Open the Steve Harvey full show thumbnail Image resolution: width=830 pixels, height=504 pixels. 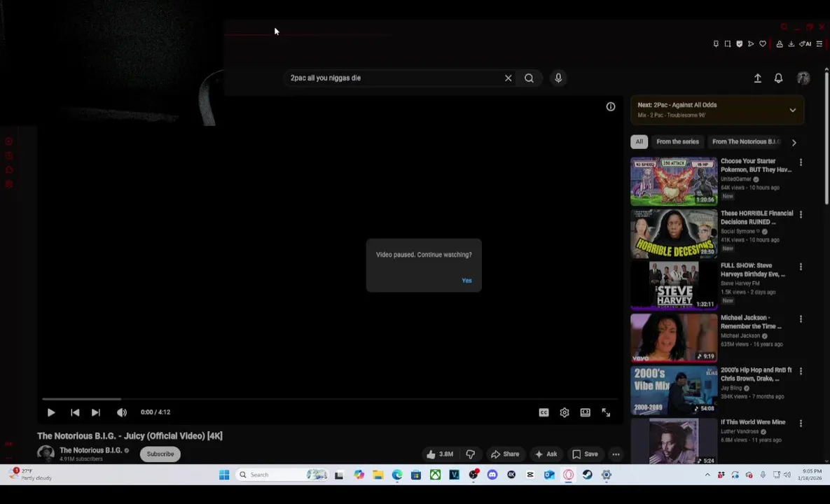674,285
